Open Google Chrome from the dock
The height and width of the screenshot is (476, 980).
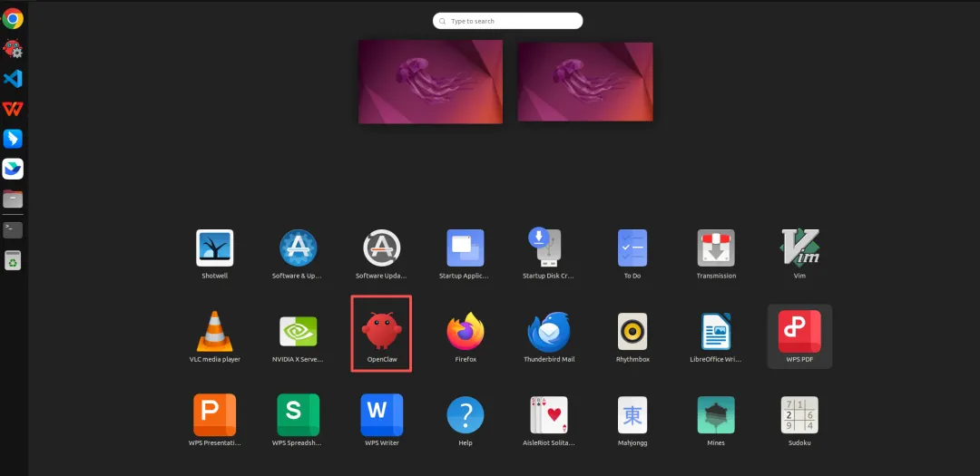13,19
